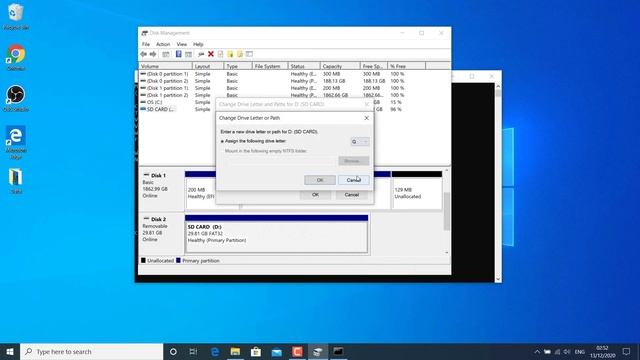Viewport: 640px width, 360px height.
Task: Click the Browse button in the dialog
Action: [353, 161]
